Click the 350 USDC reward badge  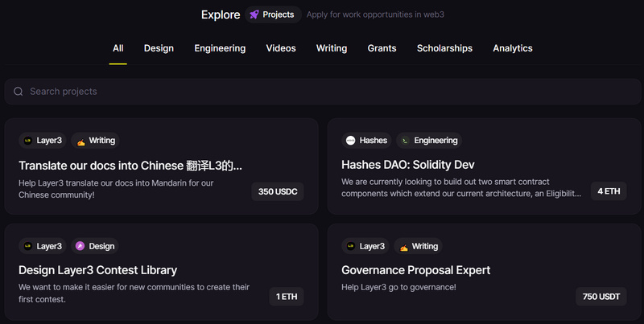click(x=278, y=191)
